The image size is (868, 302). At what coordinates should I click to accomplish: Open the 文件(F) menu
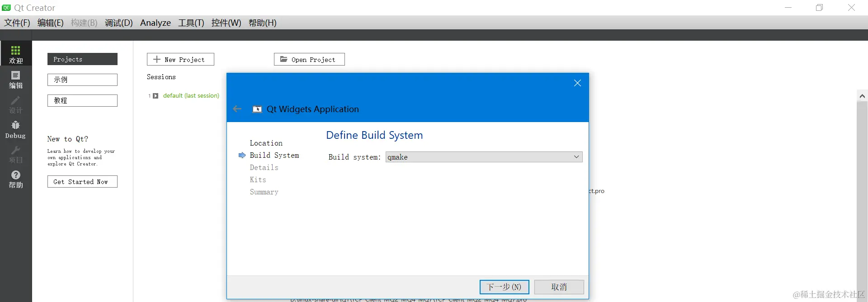click(17, 23)
